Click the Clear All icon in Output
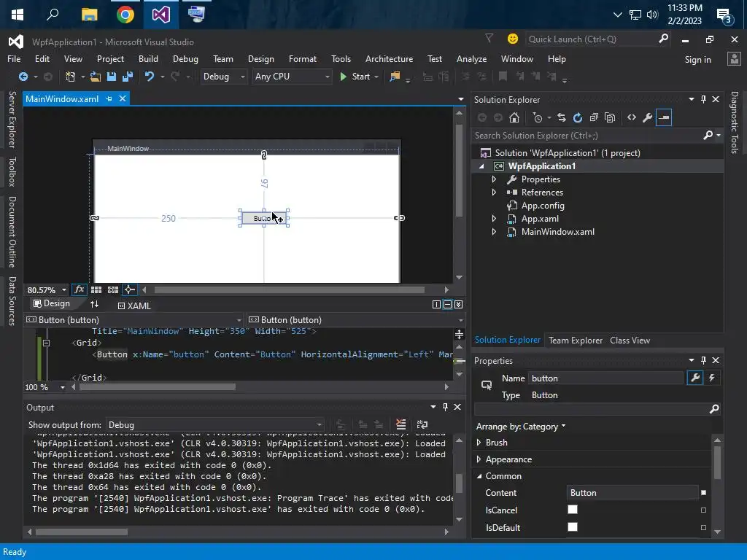747x560 pixels. point(401,424)
